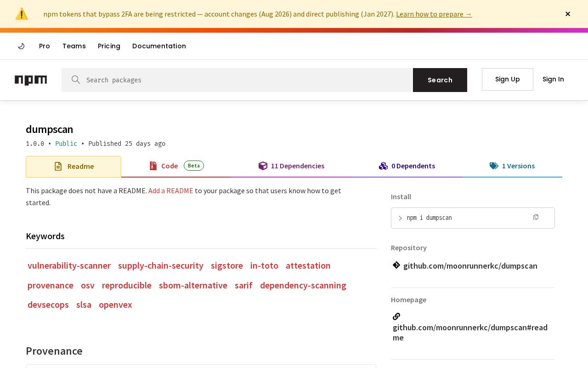The image size is (588, 368).
Task: Open the sbom-alternative keyword
Action: [x=193, y=285]
